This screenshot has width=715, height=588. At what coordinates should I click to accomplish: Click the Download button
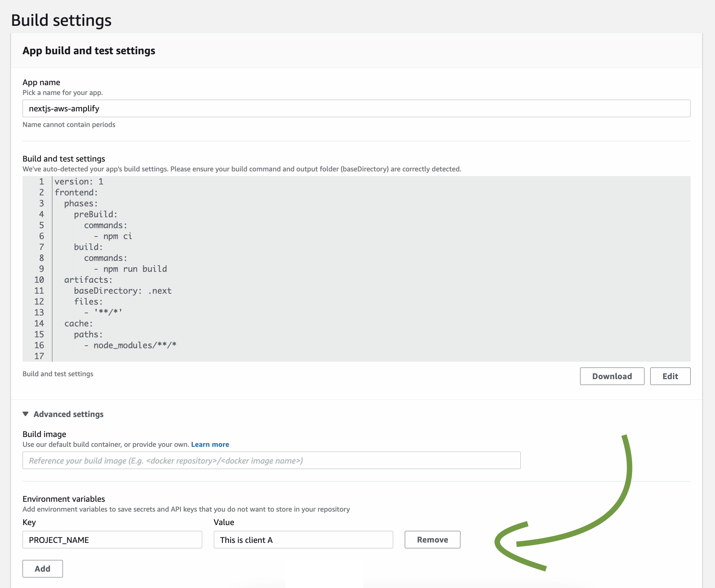coord(612,376)
